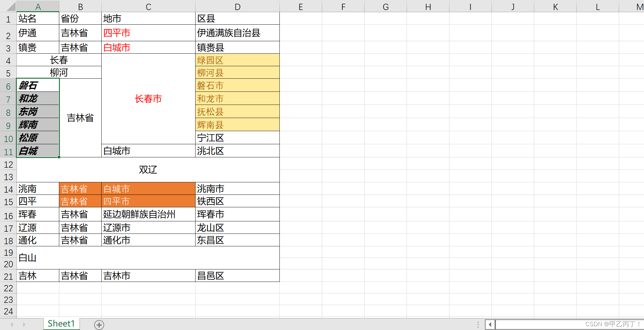
Task: Click the 省份 header cell
Action: [80, 19]
